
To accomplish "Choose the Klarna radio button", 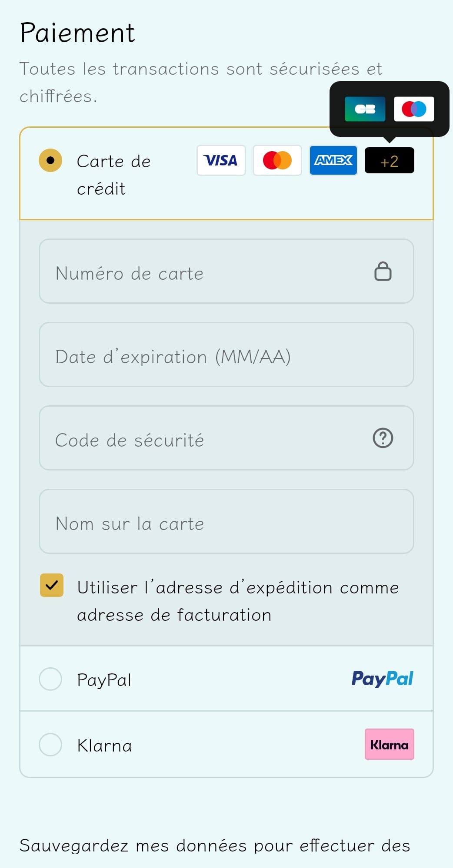I will coord(50,744).
